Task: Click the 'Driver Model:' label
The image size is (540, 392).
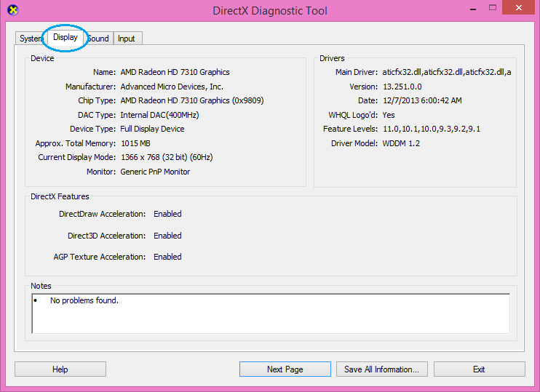Action: pyautogui.click(x=354, y=143)
